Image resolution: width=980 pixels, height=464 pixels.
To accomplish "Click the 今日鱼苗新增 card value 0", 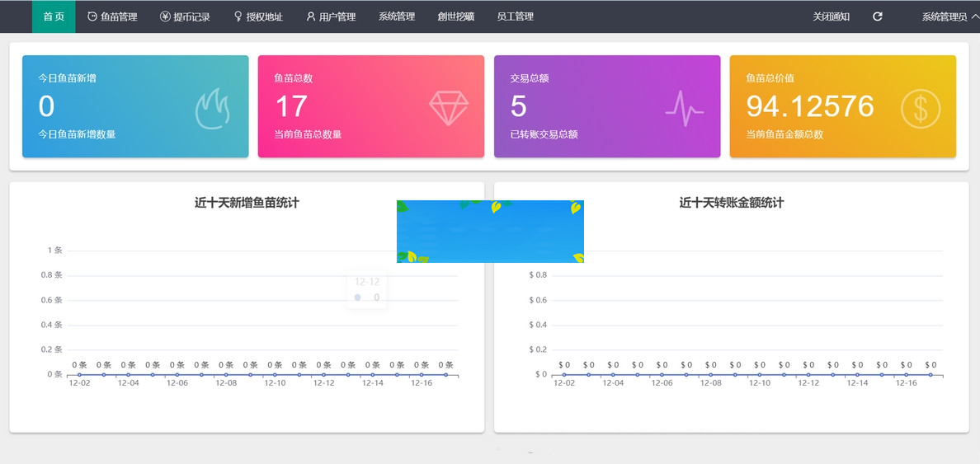I will click(x=47, y=107).
